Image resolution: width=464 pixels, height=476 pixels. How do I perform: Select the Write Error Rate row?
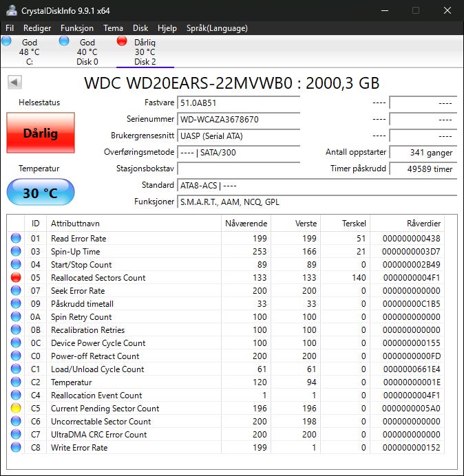tap(226, 448)
